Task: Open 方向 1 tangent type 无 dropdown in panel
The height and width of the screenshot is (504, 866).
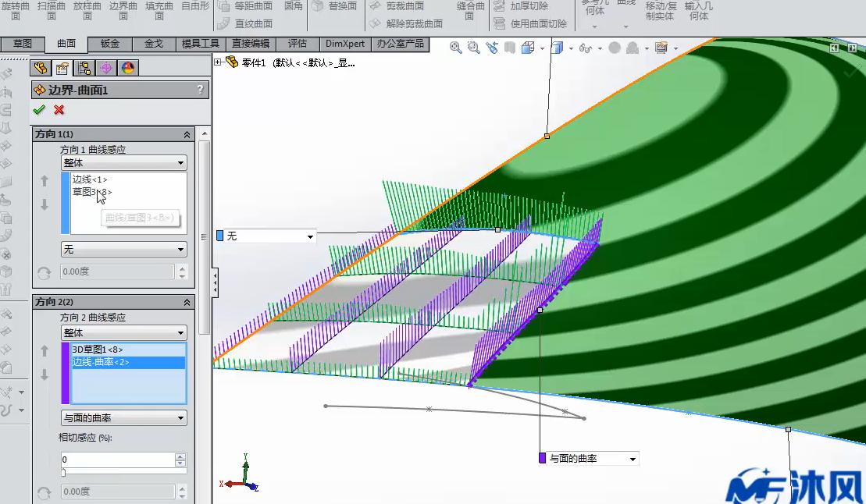Action: 123,250
